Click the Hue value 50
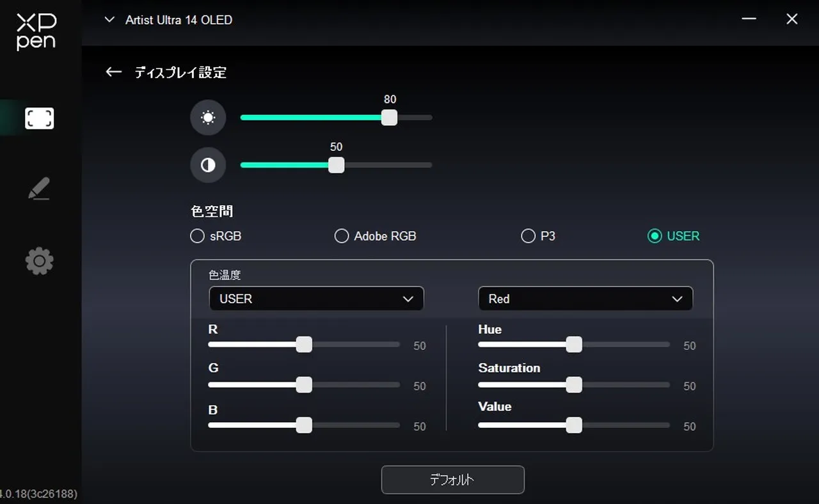 [689, 346]
